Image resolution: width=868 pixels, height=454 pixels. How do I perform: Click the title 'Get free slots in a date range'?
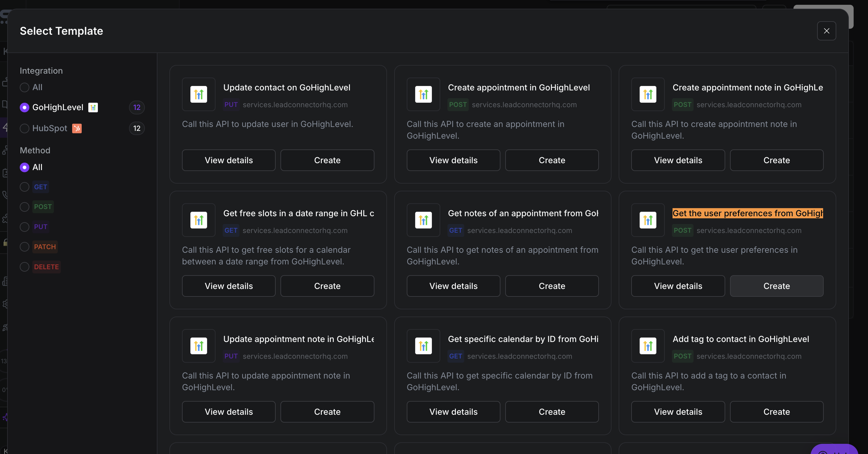coord(298,213)
